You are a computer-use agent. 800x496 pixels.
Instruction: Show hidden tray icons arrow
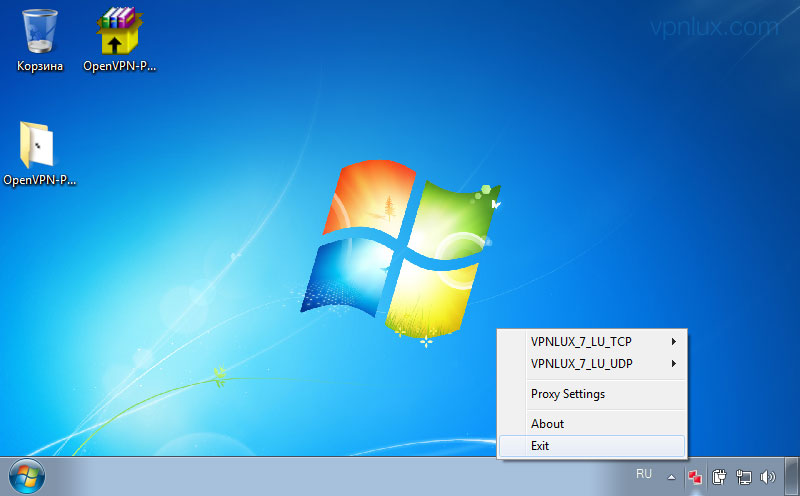pyautogui.click(x=671, y=477)
